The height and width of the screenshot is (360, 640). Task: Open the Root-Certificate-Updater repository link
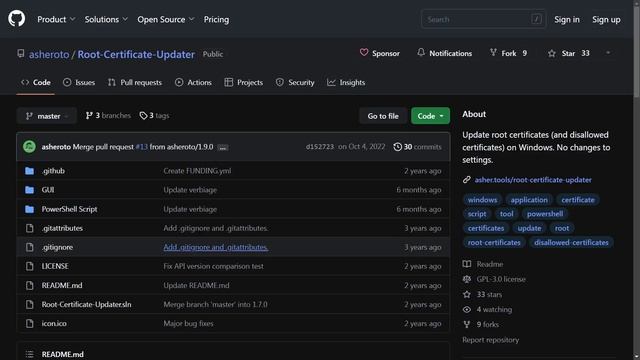(x=136, y=54)
